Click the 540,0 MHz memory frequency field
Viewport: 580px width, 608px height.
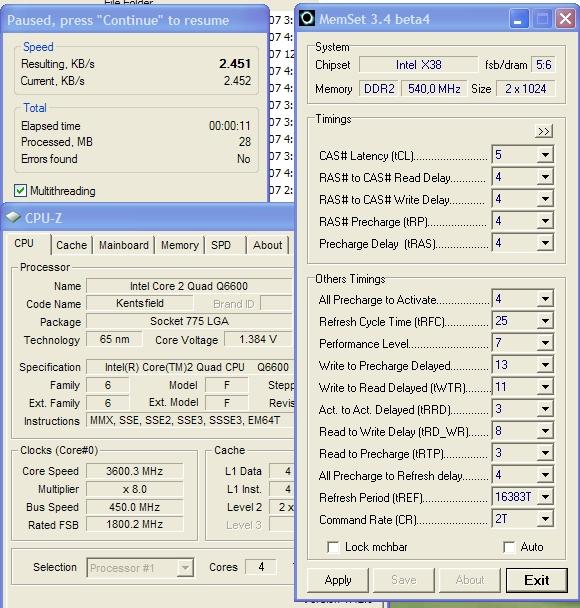[434, 89]
